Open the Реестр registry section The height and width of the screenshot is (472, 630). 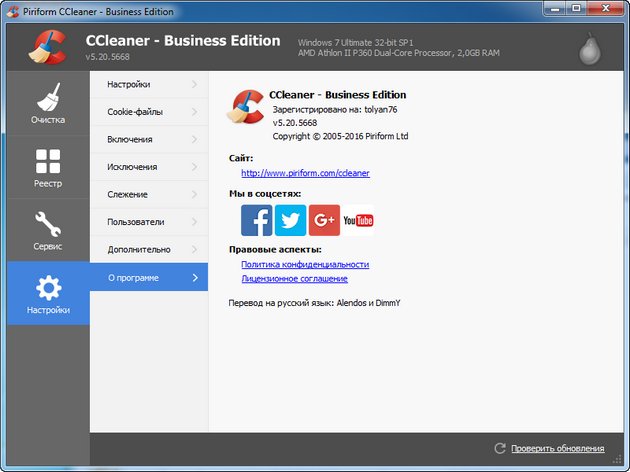click(x=48, y=167)
